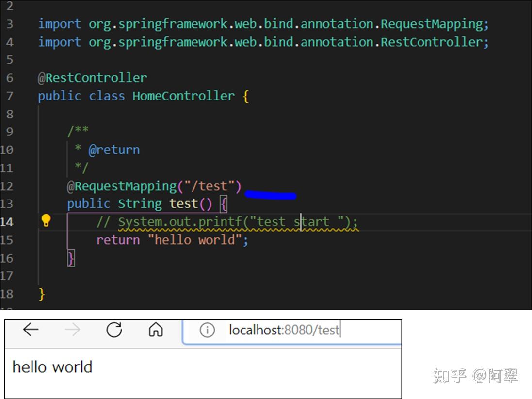Click hello world text in browser page

pyautogui.click(x=52, y=367)
